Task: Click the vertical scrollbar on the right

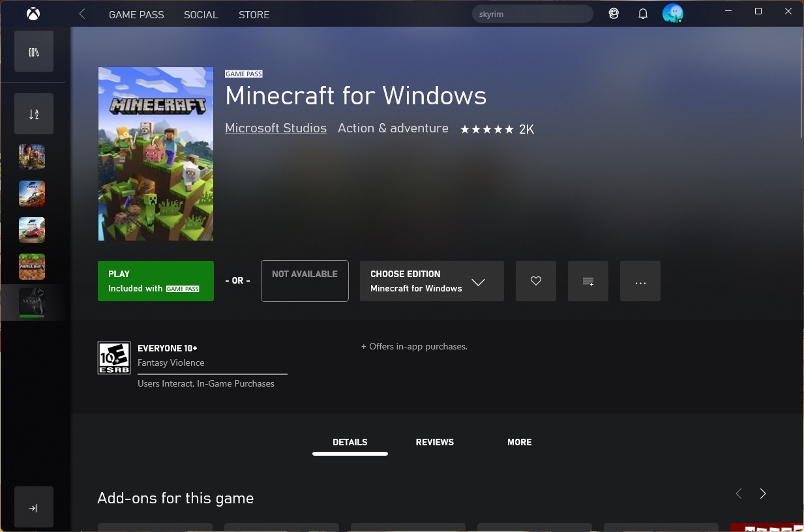Action: (801, 87)
